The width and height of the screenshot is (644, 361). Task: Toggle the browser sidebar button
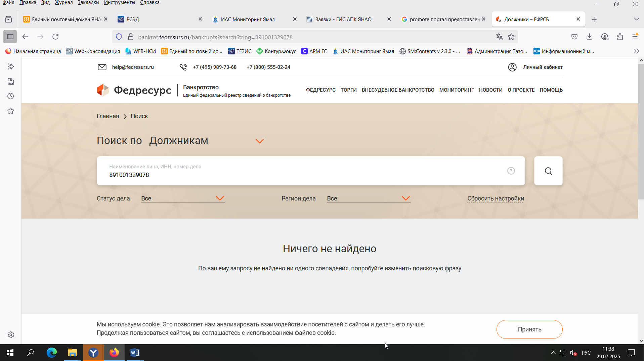coord(10,37)
